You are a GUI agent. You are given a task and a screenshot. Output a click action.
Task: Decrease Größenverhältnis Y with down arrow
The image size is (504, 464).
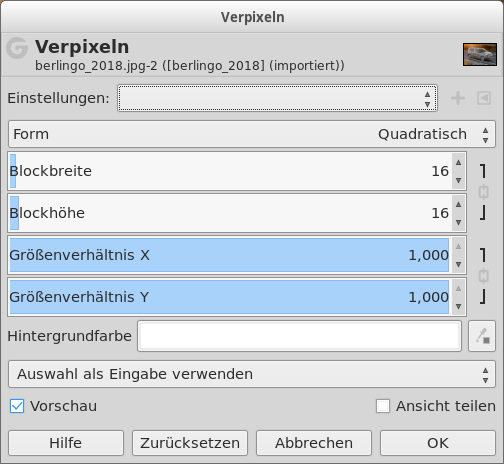pyautogui.click(x=458, y=306)
